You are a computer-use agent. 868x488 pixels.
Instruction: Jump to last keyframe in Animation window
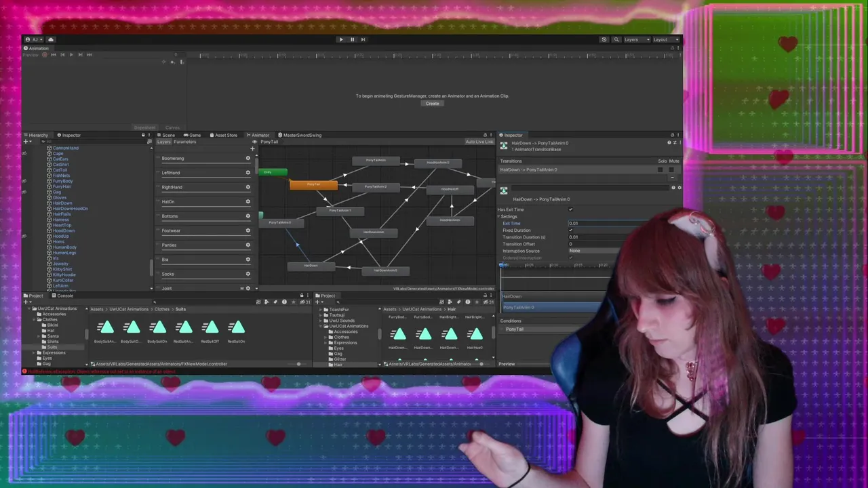(x=89, y=55)
